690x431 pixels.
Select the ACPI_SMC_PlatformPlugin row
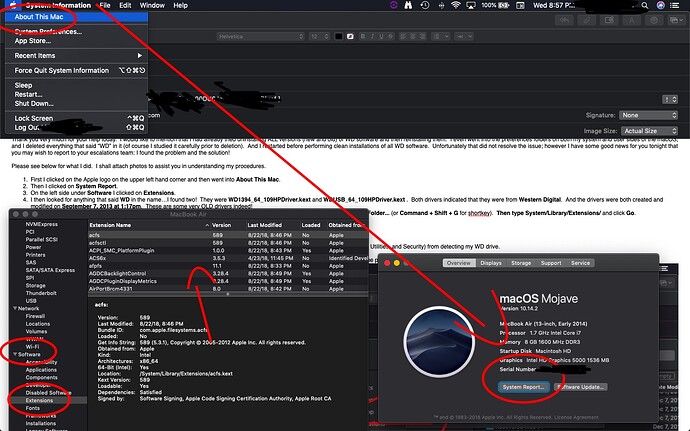(x=228, y=250)
